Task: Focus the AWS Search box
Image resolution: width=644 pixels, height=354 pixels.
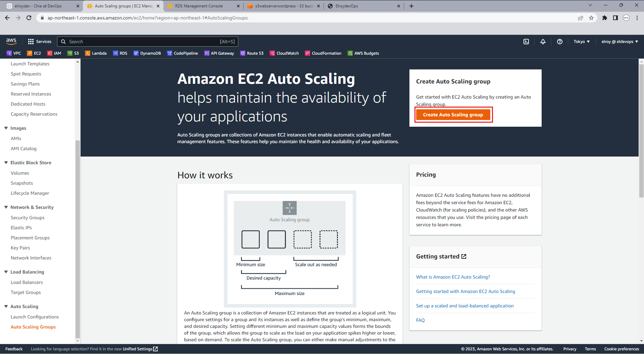Action: (148, 42)
